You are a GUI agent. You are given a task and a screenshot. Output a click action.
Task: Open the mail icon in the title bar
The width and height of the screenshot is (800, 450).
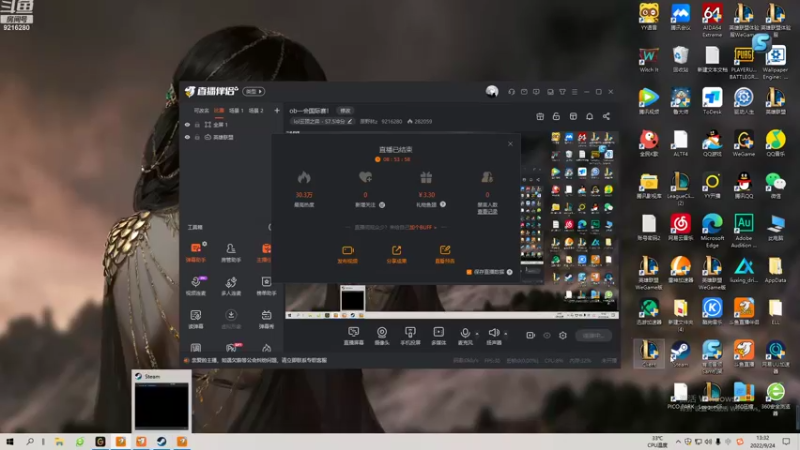tap(524, 92)
